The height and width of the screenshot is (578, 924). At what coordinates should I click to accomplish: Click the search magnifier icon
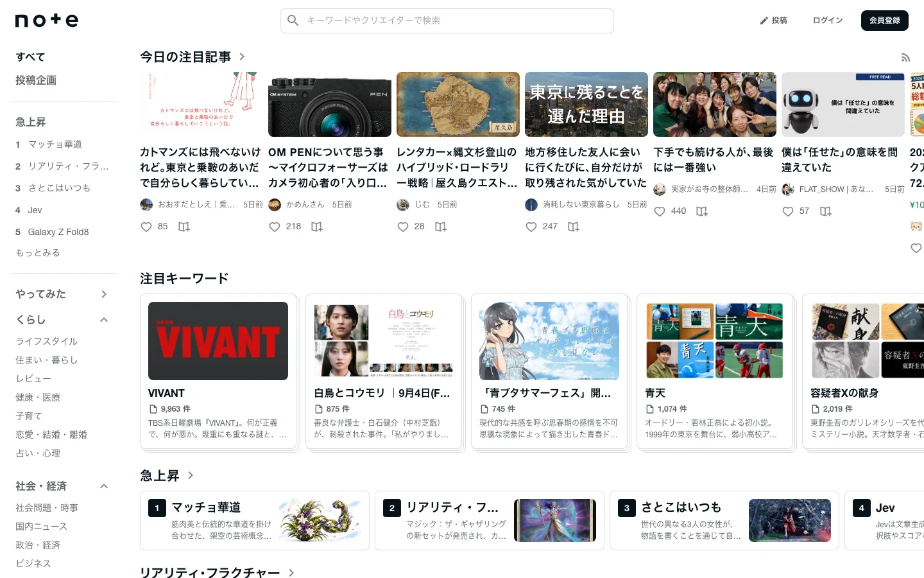tap(293, 21)
